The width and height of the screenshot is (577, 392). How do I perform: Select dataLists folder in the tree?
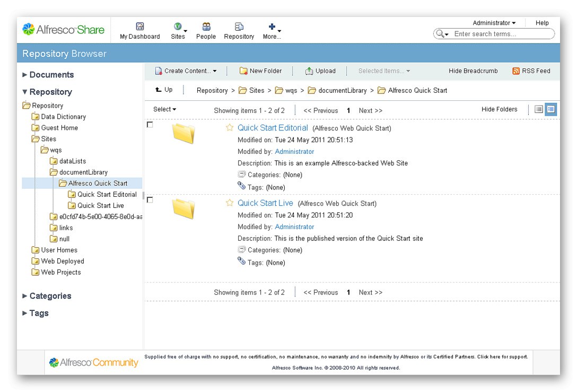[x=73, y=161]
